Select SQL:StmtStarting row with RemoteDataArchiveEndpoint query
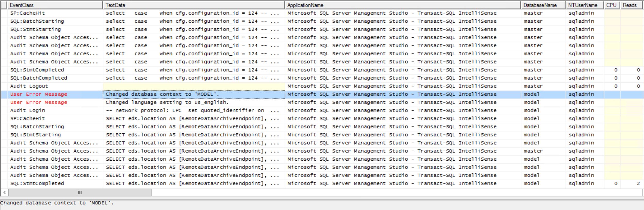 pyautogui.click(x=322, y=135)
